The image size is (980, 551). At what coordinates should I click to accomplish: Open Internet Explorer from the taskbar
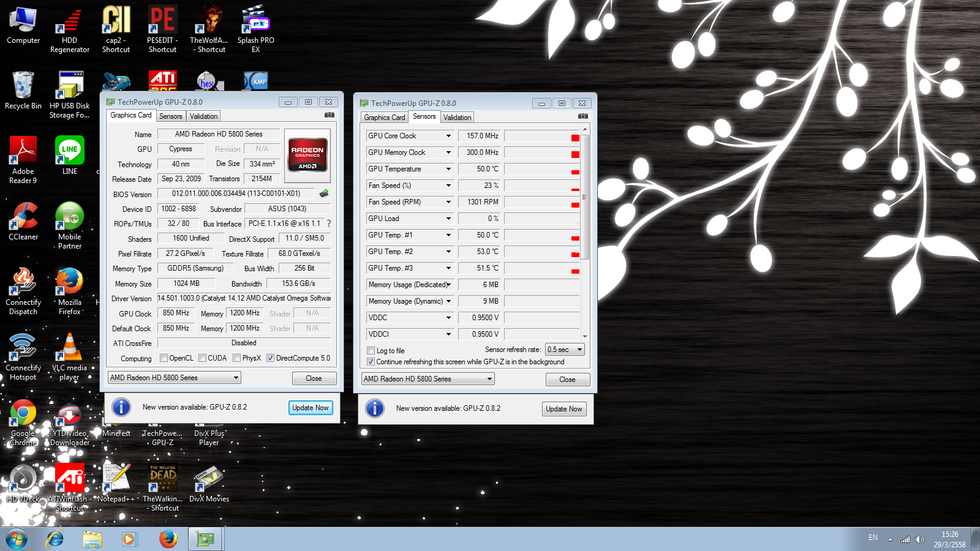[56, 539]
